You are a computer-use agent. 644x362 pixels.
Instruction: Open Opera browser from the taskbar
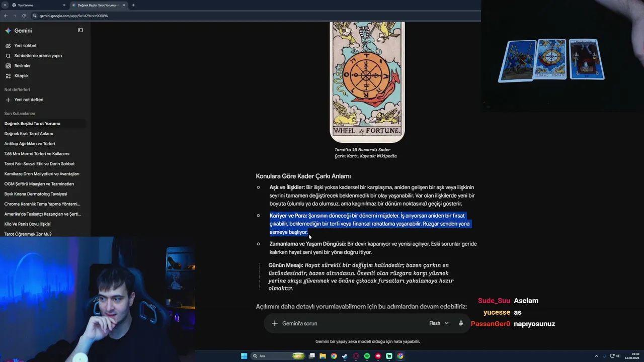pos(356,356)
